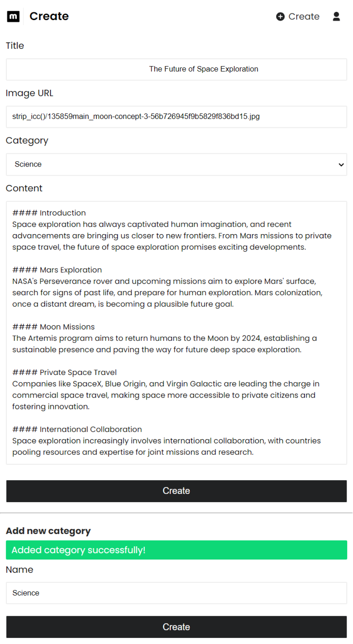Click the Category dropdown chevron arrow
The image size is (353, 644).
click(341, 165)
